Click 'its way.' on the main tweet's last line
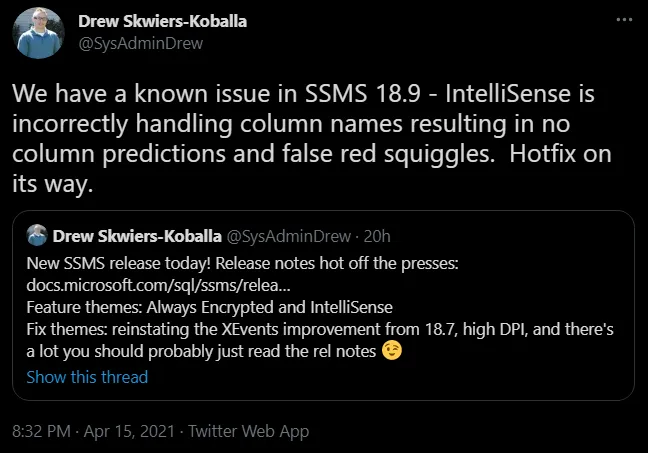 point(48,187)
